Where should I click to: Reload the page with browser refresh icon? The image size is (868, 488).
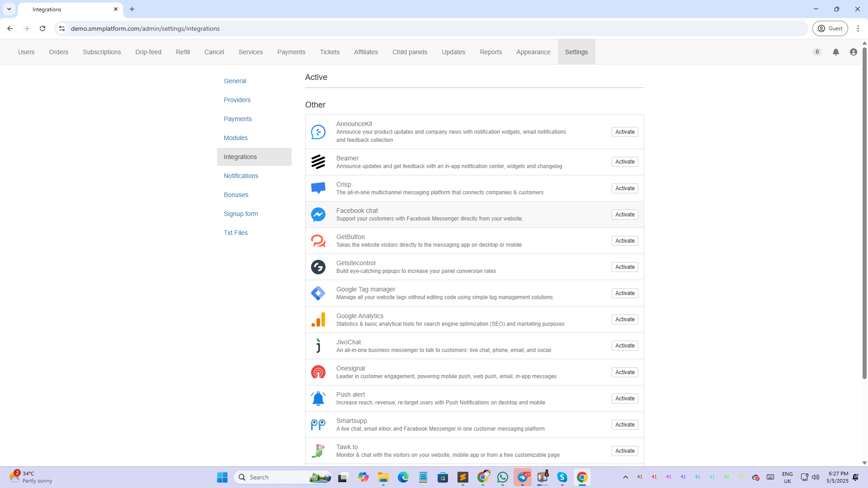[x=42, y=28]
